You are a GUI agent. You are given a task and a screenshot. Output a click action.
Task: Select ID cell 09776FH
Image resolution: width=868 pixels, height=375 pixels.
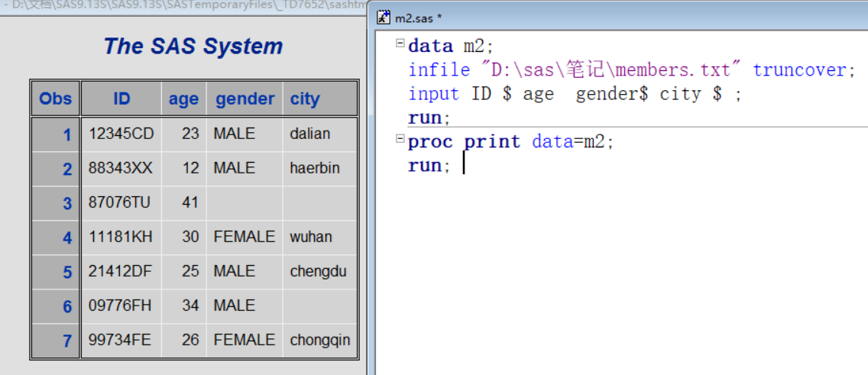click(x=121, y=305)
